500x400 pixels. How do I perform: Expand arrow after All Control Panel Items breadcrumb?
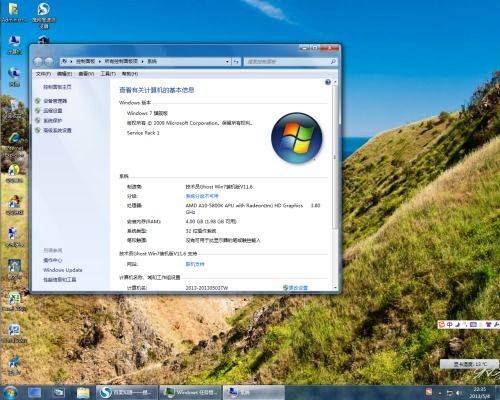143,61
